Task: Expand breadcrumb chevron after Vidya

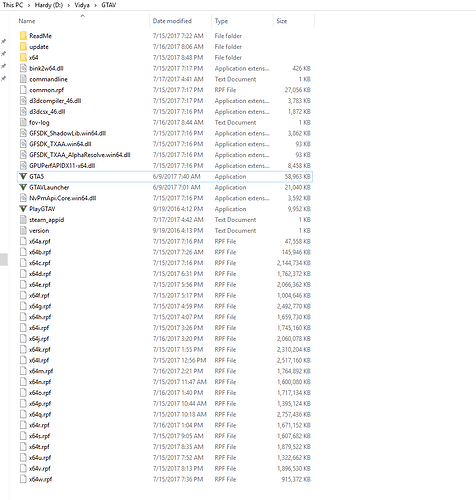Action: (x=96, y=5)
